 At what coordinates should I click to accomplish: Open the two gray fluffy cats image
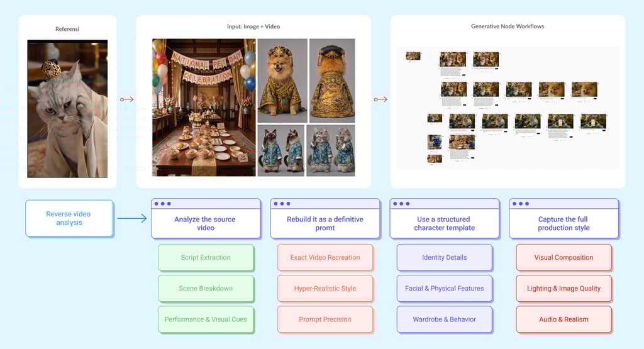pyautogui.click(x=331, y=151)
